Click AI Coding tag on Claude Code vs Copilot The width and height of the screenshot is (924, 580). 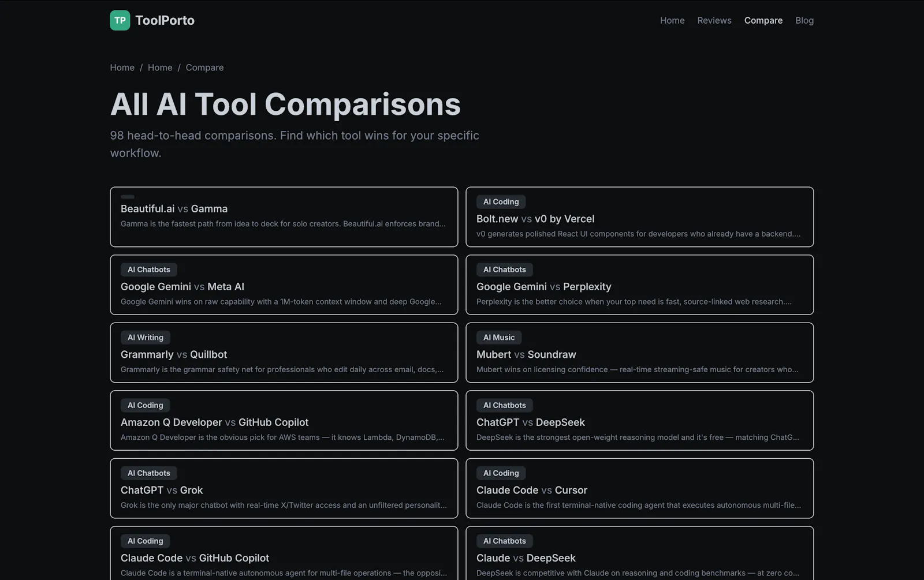pyautogui.click(x=146, y=541)
